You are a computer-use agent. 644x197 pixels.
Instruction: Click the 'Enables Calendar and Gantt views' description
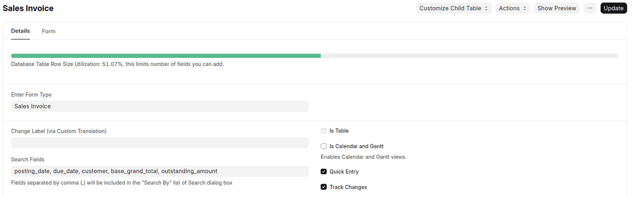tap(363, 157)
